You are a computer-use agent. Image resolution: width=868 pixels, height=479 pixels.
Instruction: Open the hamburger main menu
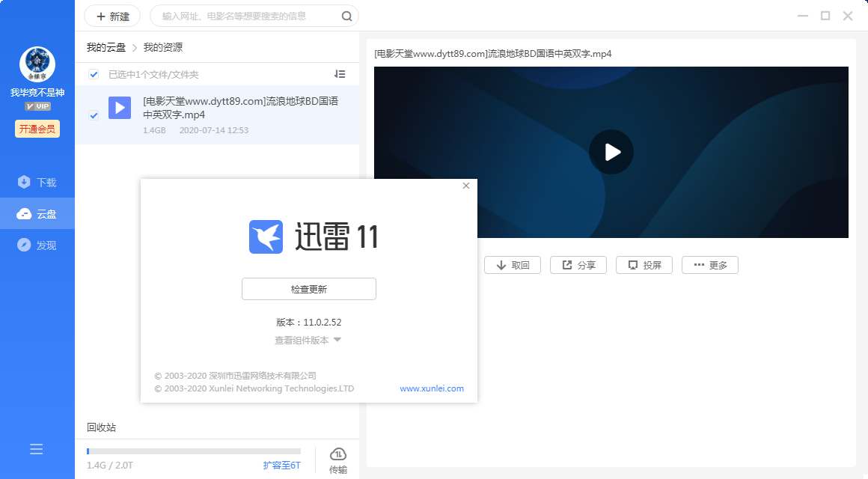(x=37, y=448)
